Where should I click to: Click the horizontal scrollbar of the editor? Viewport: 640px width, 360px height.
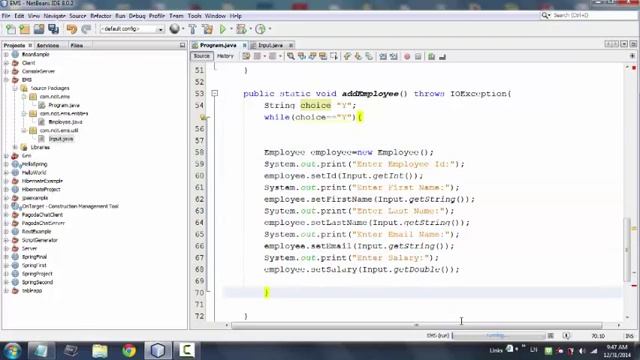tap(416, 325)
